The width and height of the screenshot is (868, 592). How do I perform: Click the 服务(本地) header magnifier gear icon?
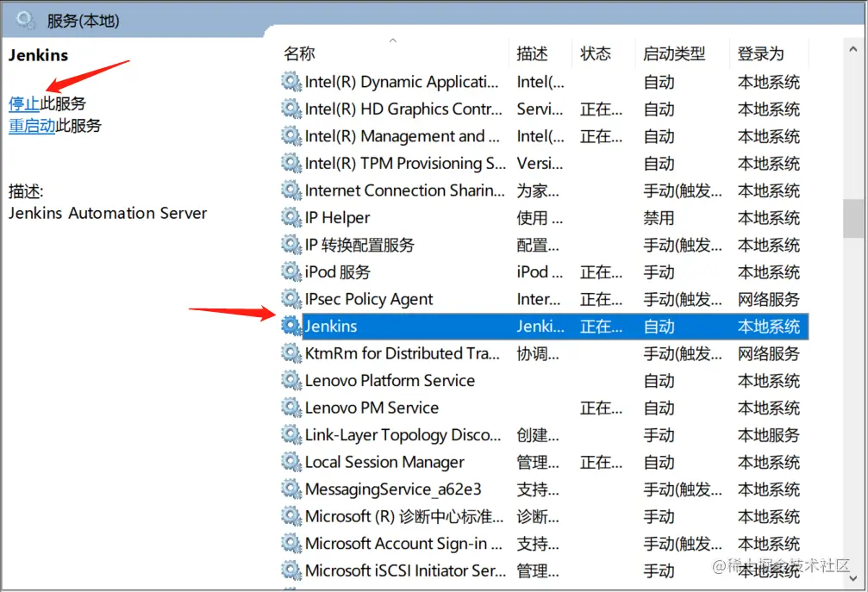click(x=26, y=21)
